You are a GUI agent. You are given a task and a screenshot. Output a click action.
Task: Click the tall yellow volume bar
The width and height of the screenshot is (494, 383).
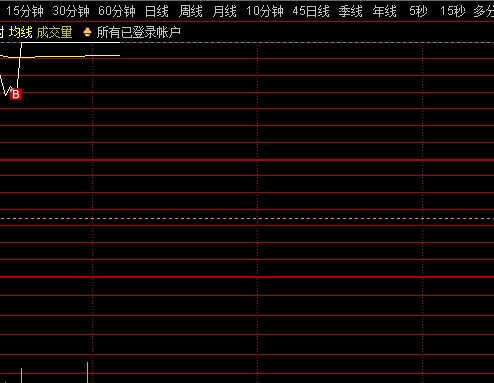(88, 373)
